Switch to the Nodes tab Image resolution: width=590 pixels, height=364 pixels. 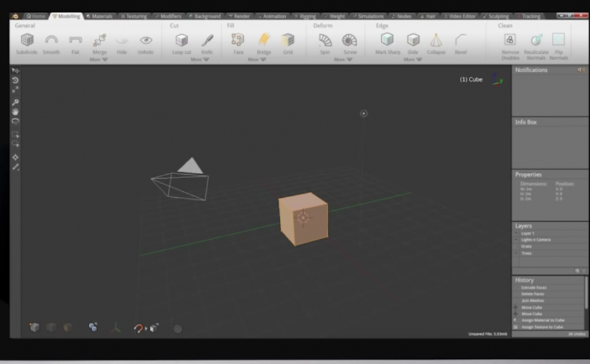402,16
